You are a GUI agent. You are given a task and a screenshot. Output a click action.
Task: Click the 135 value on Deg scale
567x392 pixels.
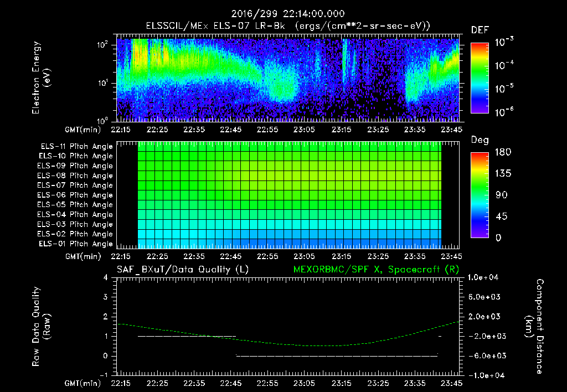coord(503,173)
